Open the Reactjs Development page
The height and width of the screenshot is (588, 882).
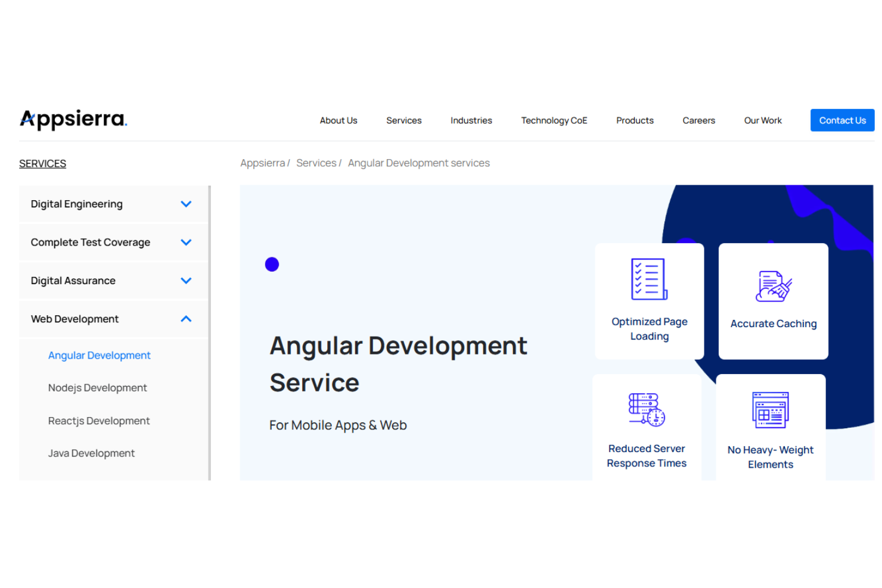coord(99,421)
